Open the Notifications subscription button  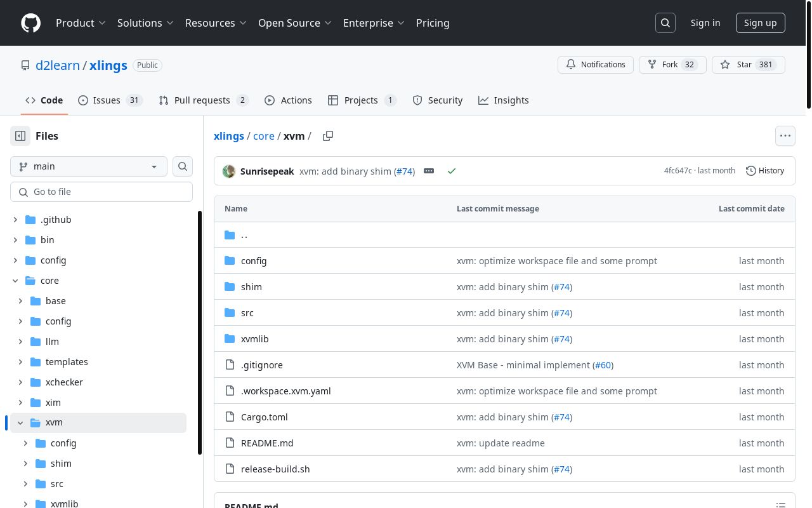point(595,65)
